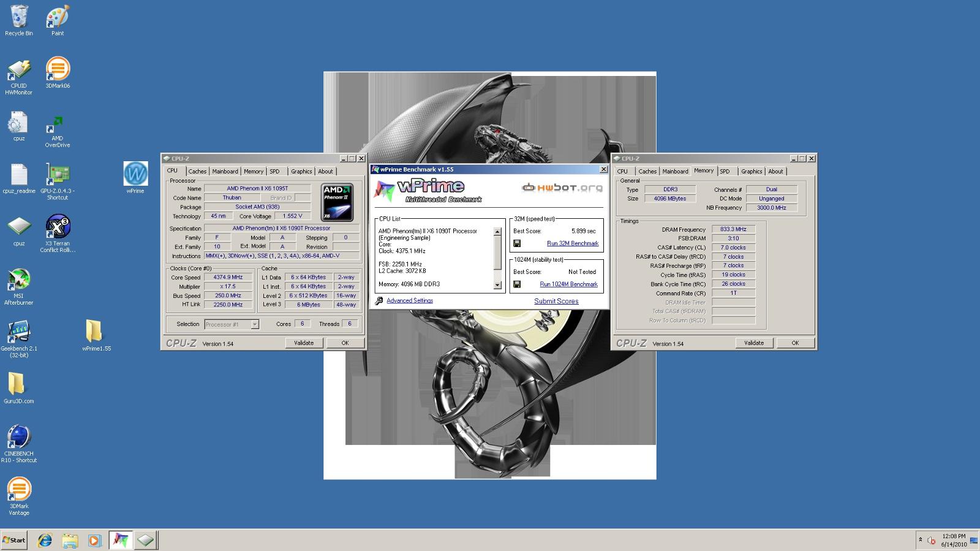Open the media player taskbar icon

point(94,540)
